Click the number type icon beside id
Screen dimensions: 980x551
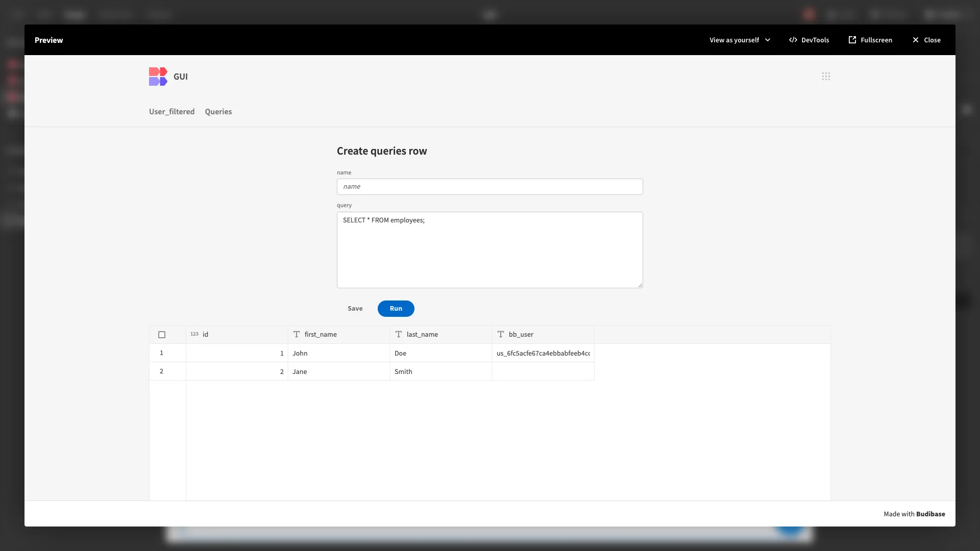pyautogui.click(x=194, y=334)
